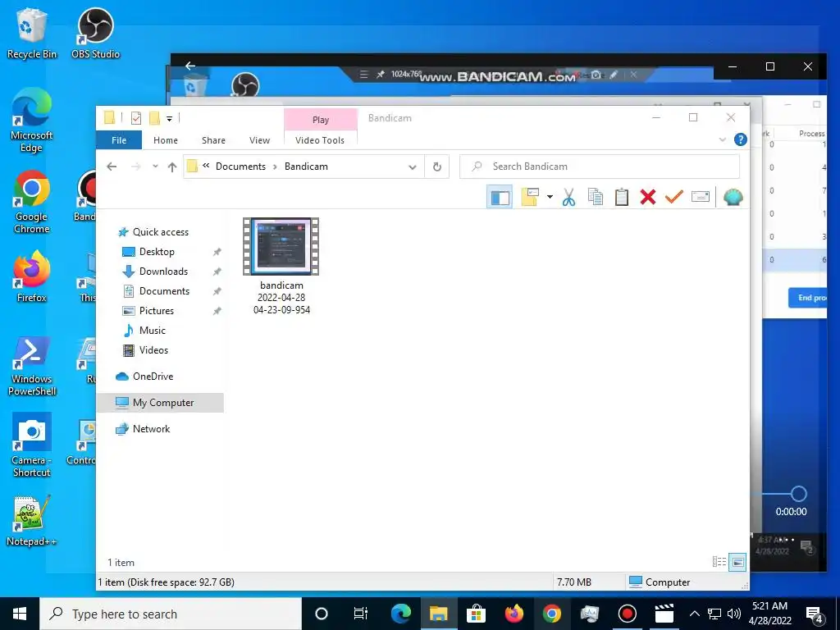Open Music in navigation pane
This screenshot has height=630, width=840.
[152, 331]
